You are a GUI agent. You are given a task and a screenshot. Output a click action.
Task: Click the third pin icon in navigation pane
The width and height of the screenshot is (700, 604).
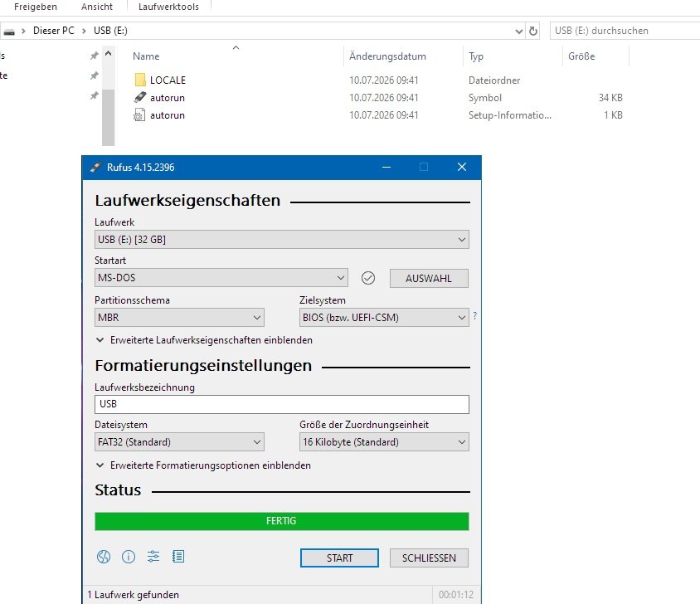point(95,95)
